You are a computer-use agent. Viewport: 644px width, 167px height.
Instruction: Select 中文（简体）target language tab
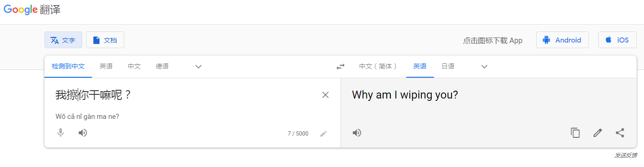[378, 67]
